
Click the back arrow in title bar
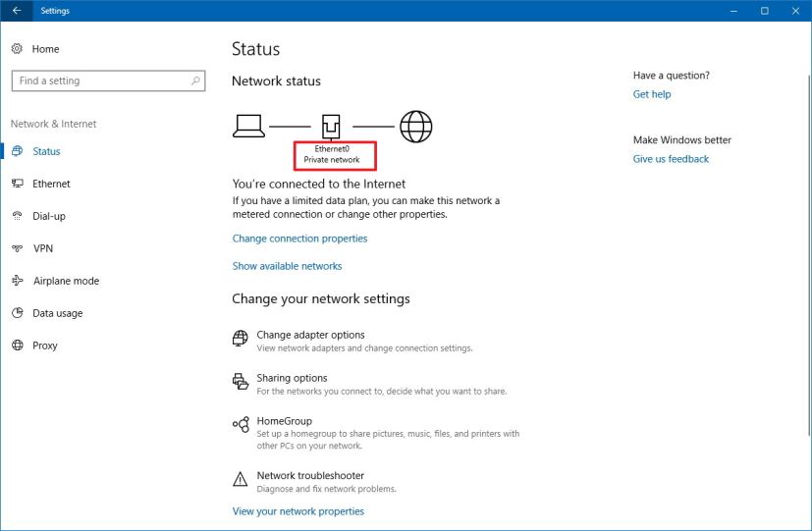(17, 11)
